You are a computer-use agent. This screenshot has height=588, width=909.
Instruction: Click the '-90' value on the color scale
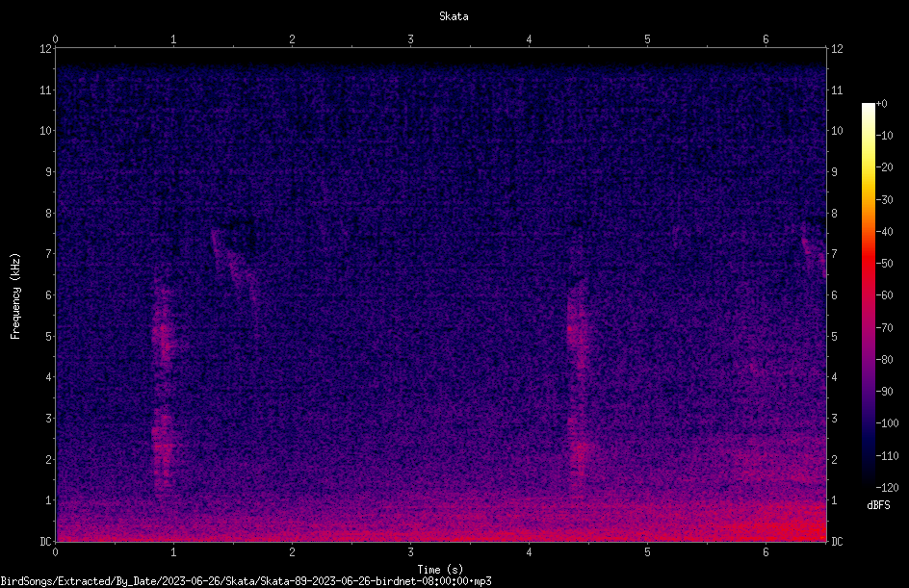[885, 392]
